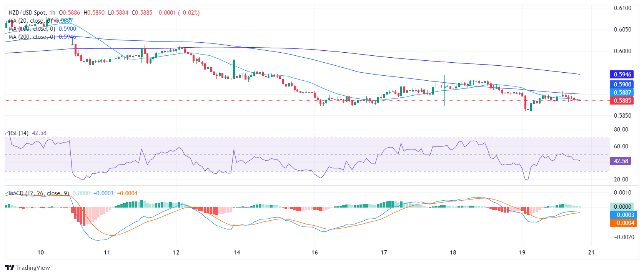
Task: Click the orange -0.0004 MACD signal tag
Action: pos(623,223)
